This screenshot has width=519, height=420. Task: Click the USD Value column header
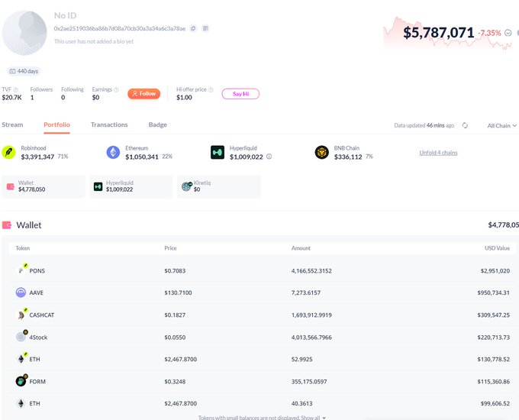tap(497, 248)
